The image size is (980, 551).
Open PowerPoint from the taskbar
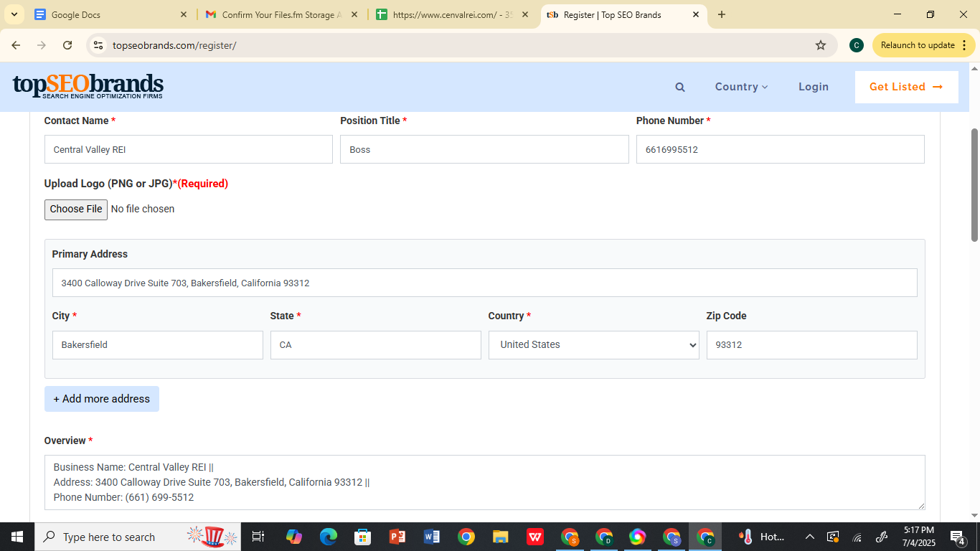[397, 537]
